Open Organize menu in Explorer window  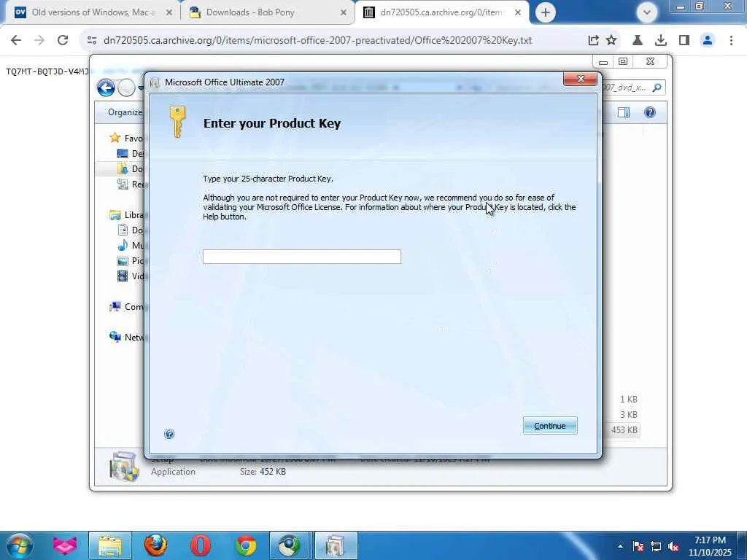tap(125, 112)
